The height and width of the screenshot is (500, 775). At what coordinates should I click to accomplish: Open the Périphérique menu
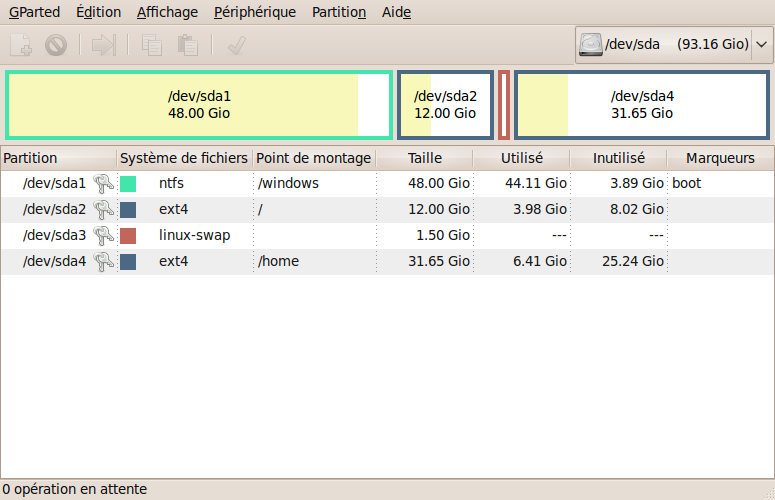[255, 12]
